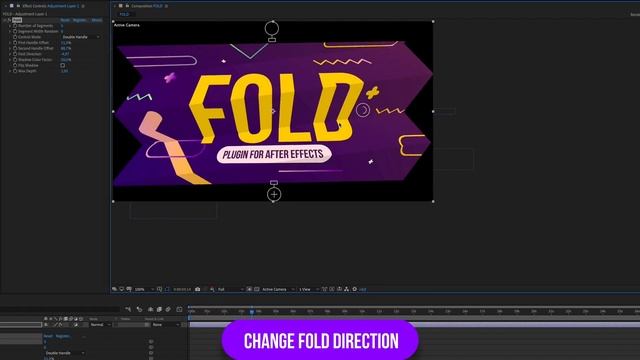The image size is (640, 360).
Task: Enable the Flip Shadow checkbox
Action: pyautogui.click(x=62, y=65)
